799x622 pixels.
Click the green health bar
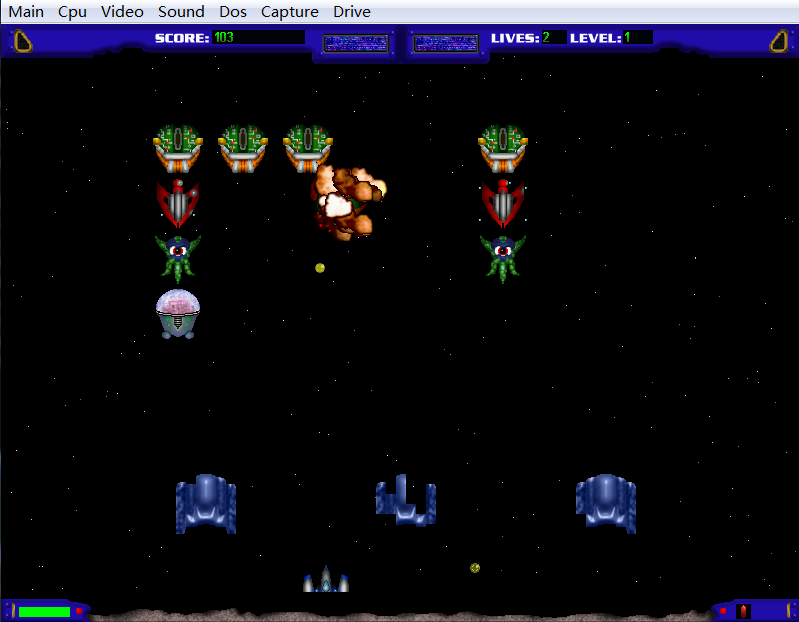coord(44,612)
